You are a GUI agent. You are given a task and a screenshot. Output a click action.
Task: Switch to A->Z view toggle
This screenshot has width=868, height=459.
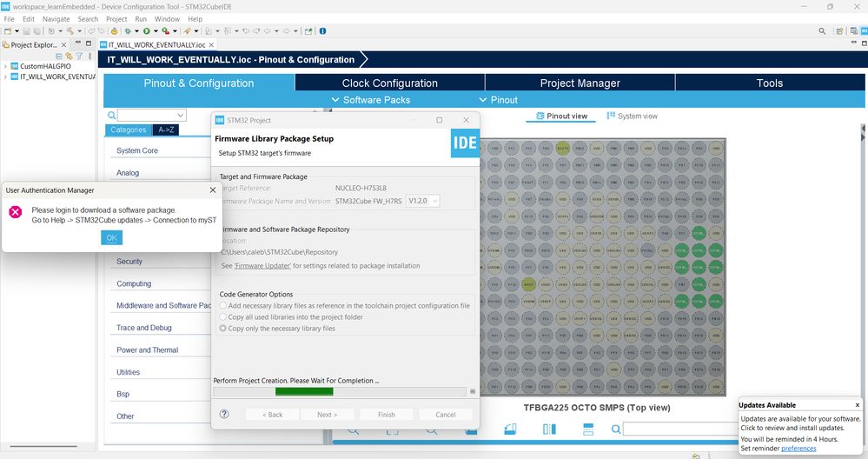pyautogui.click(x=166, y=130)
